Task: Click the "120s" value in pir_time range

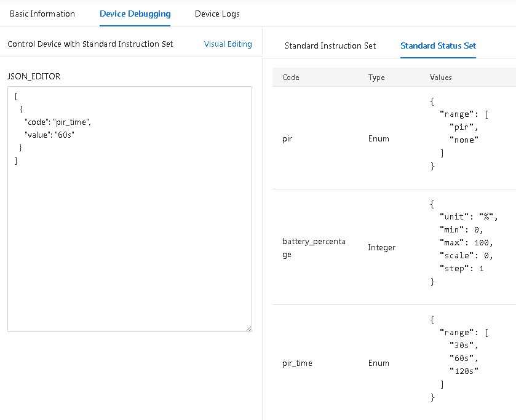Action: (x=464, y=370)
